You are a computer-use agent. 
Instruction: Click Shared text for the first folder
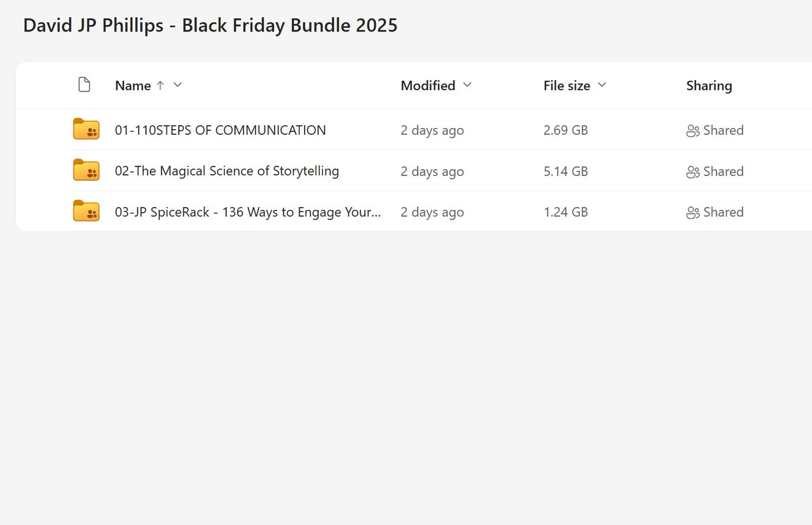[x=723, y=130]
